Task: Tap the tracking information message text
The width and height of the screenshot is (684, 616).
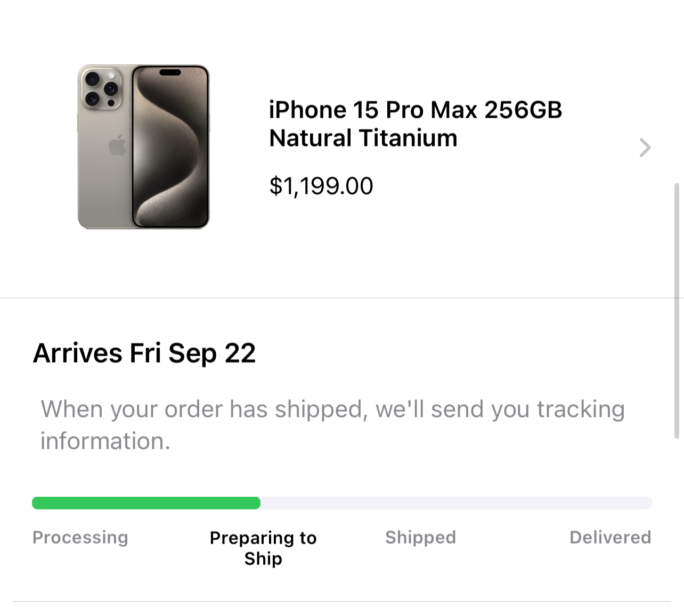Action: (333, 425)
